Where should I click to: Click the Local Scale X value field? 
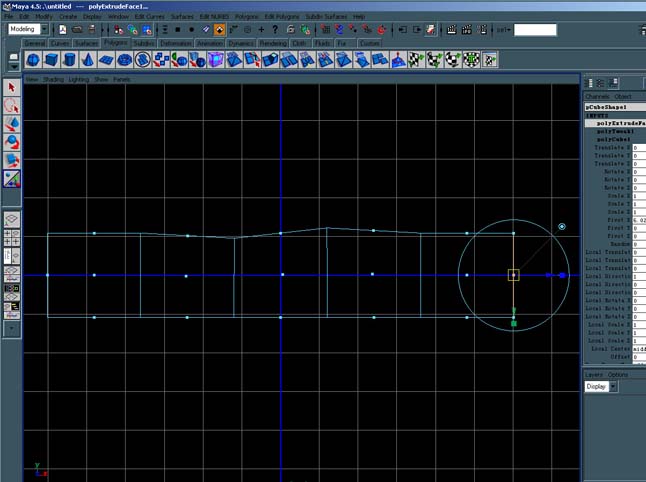click(639, 325)
